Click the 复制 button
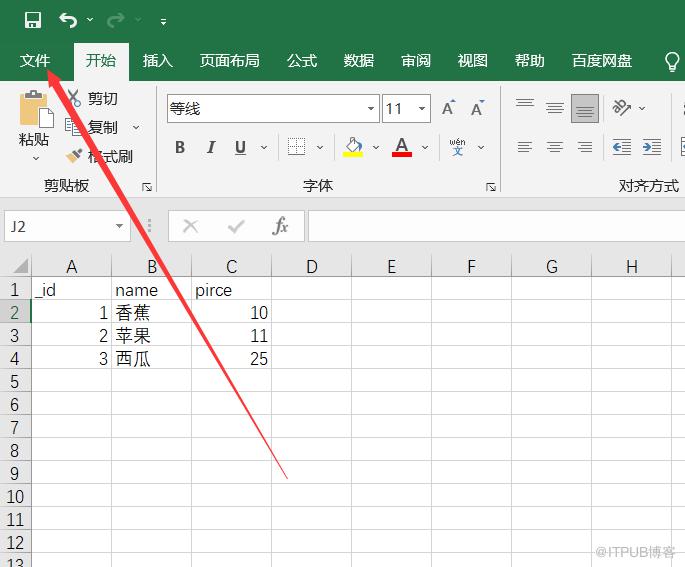This screenshot has height=567, width=685. click(x=91, y=127)
